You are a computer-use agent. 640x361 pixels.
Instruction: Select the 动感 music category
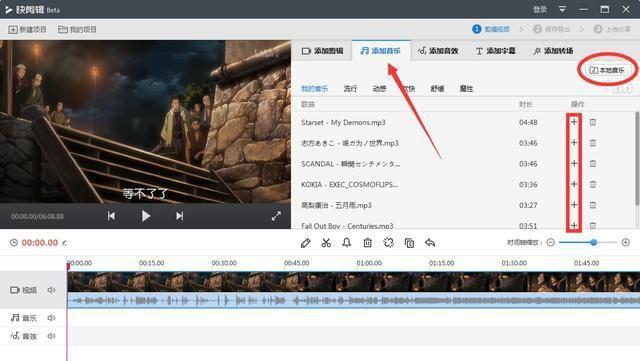pos(379,88)
